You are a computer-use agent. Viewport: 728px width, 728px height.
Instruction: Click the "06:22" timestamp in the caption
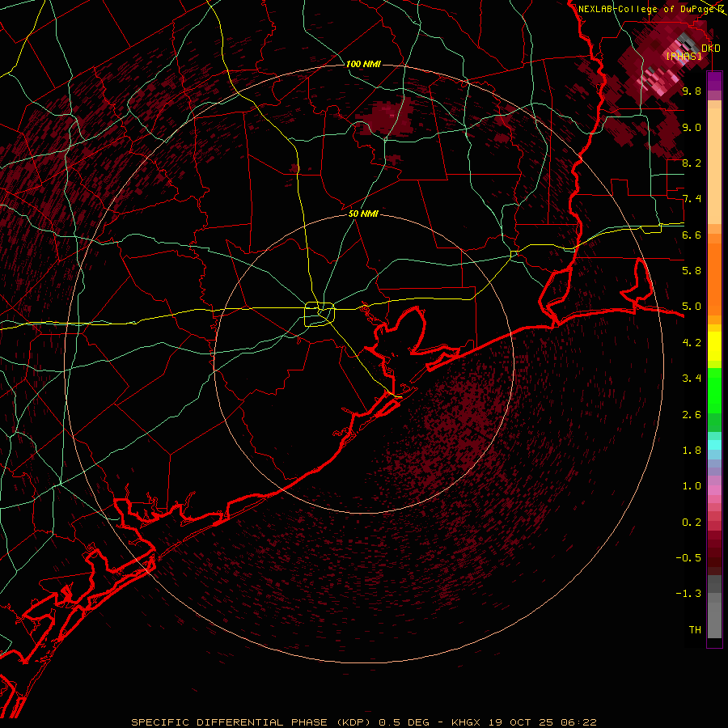578,722
